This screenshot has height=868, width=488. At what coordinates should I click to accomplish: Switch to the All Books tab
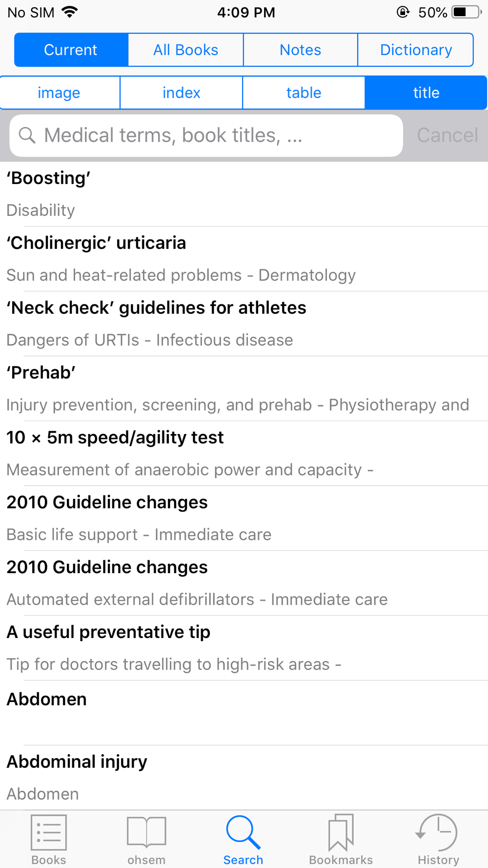click(186, 50)
